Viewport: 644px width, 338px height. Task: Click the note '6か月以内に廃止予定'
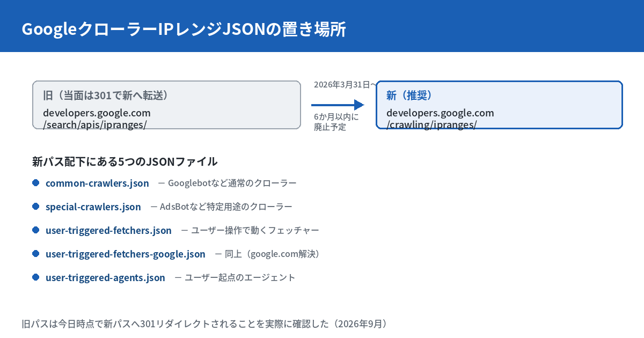click(336, 122)
